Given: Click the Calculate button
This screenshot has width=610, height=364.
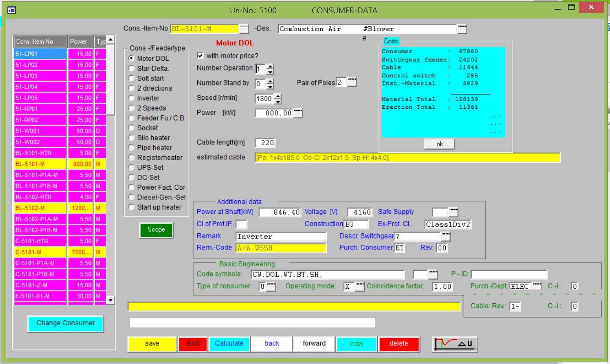Looking at the screenshot, I should pyautogui.click(x=229, y=344).
